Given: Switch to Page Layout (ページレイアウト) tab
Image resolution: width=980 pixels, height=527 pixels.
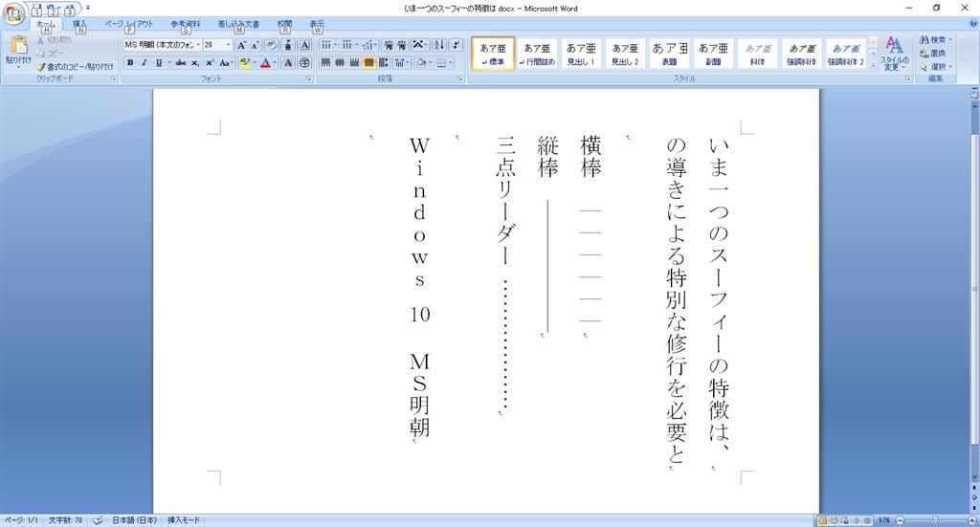Looking at the screenshot, I should tap(129, 24).
